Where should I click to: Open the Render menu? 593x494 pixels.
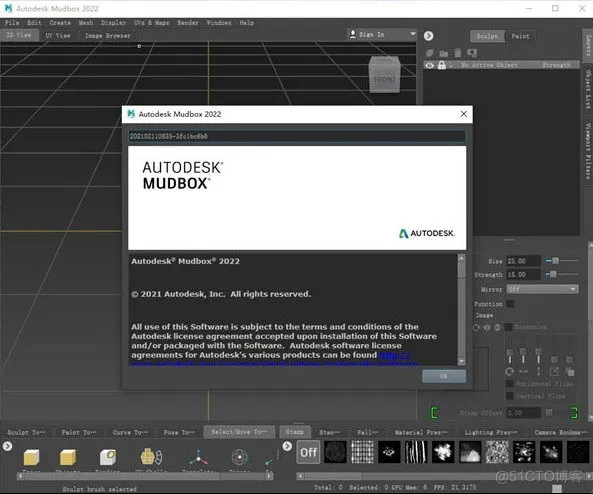coord(188,23)
